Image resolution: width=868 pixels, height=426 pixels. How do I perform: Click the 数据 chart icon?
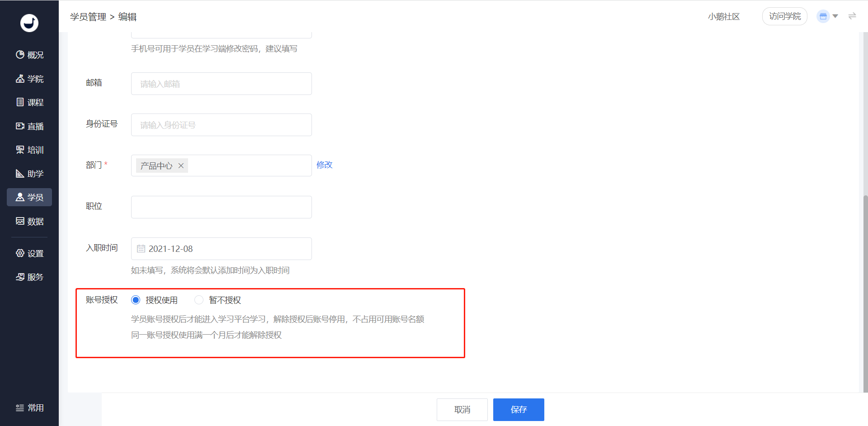pyautogui.click(x=20, y=221)
